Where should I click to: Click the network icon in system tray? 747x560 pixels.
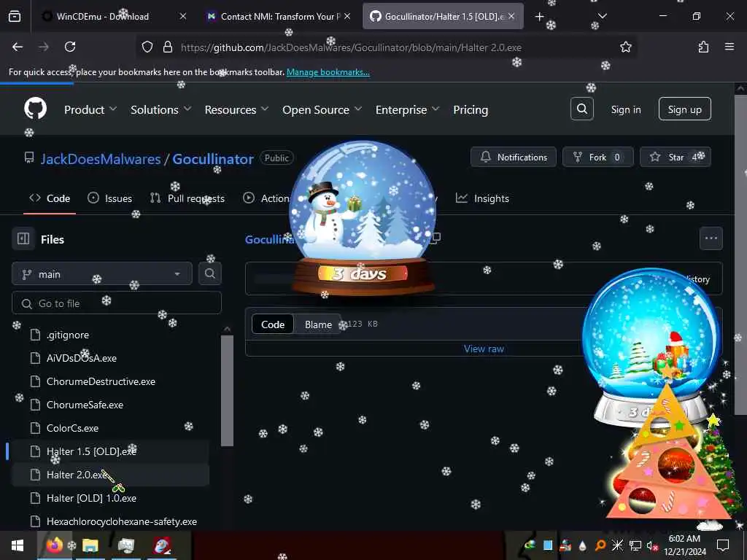coord(635,545)
